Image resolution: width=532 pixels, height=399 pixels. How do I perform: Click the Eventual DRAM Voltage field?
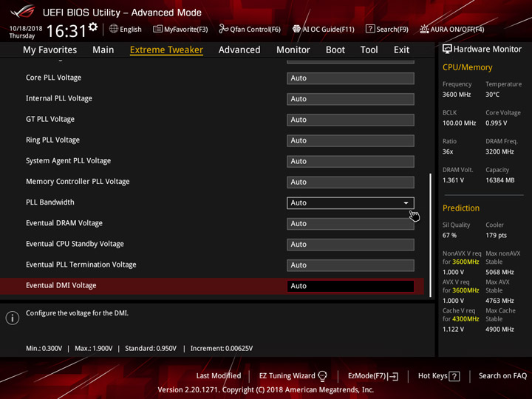(350, 224)
